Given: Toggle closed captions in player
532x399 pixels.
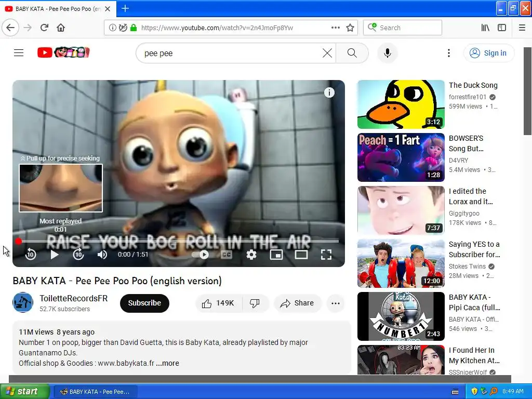Looking at the screenshot, I should (227, 255).
